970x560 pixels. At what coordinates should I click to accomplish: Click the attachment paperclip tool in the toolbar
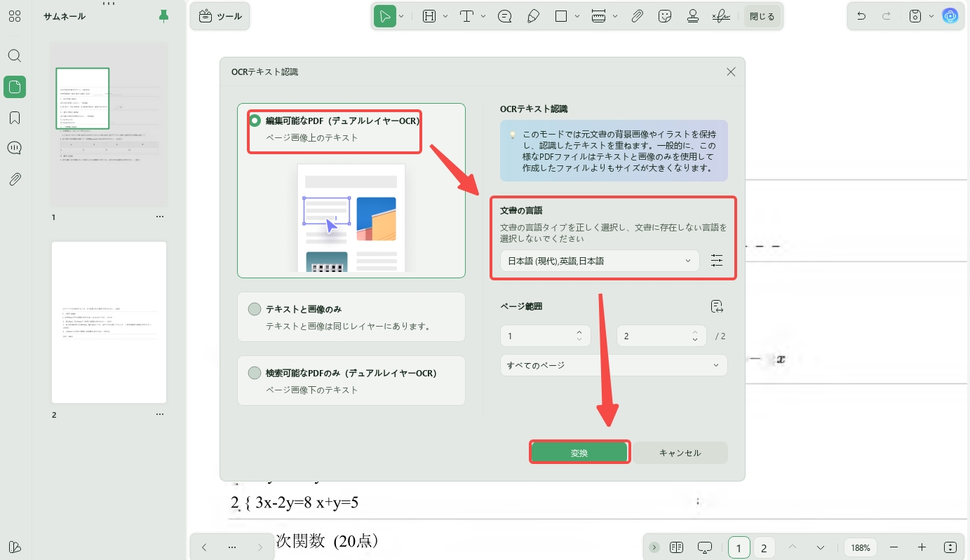coord(637,16)
